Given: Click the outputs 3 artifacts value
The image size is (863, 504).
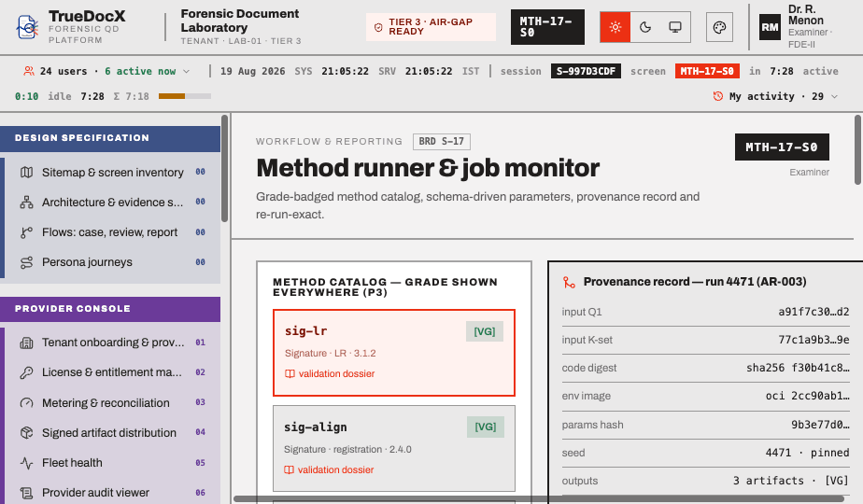Looking at the screenshot, I should point(791,481).
